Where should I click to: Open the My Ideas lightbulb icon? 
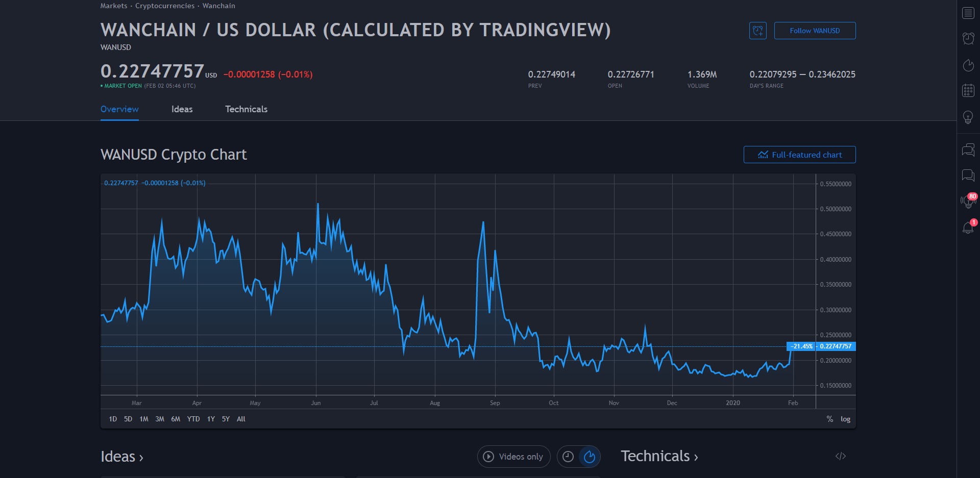point(968,117)
